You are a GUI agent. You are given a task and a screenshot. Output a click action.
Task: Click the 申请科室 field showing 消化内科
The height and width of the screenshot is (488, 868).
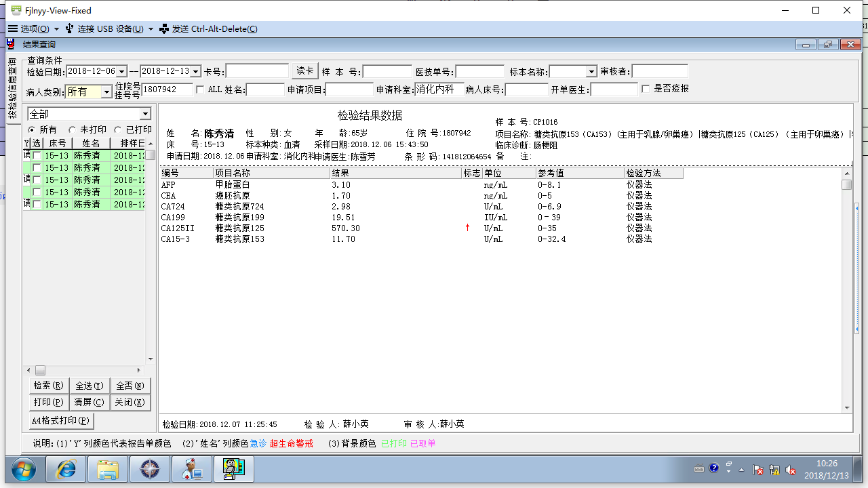click(x=439, y=89)
